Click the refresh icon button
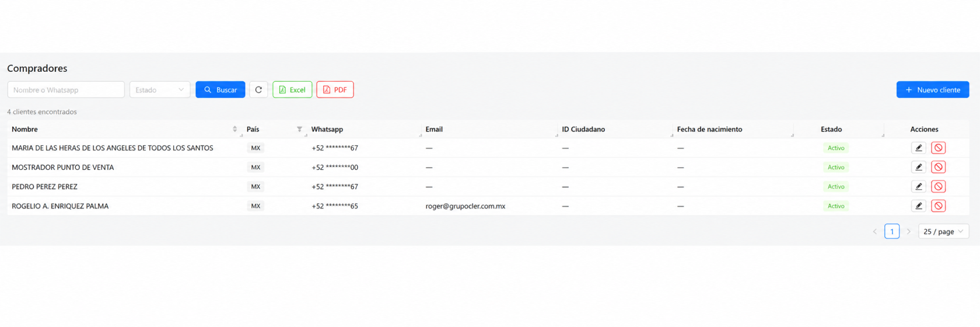Viewport: 980px width, 327px height. (258, 90)
